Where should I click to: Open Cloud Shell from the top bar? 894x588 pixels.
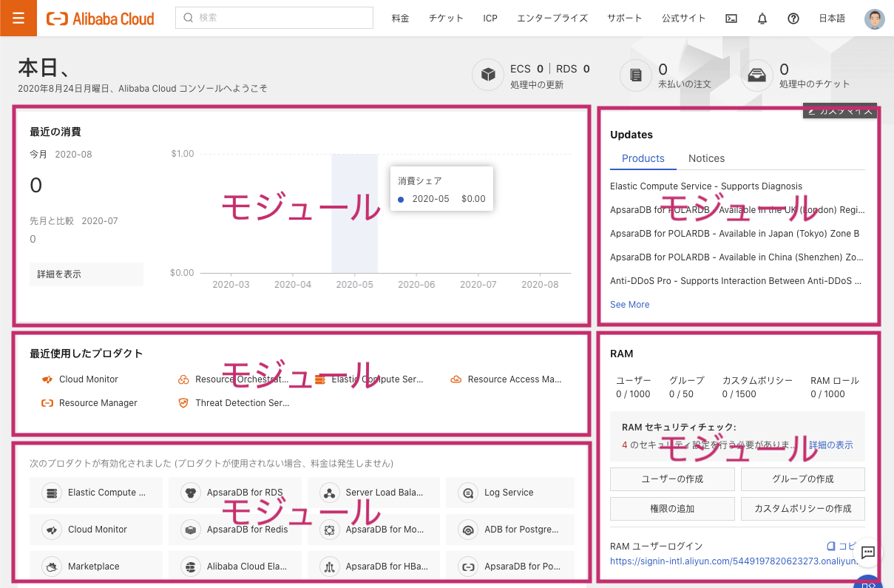click(x=731, y=18)
